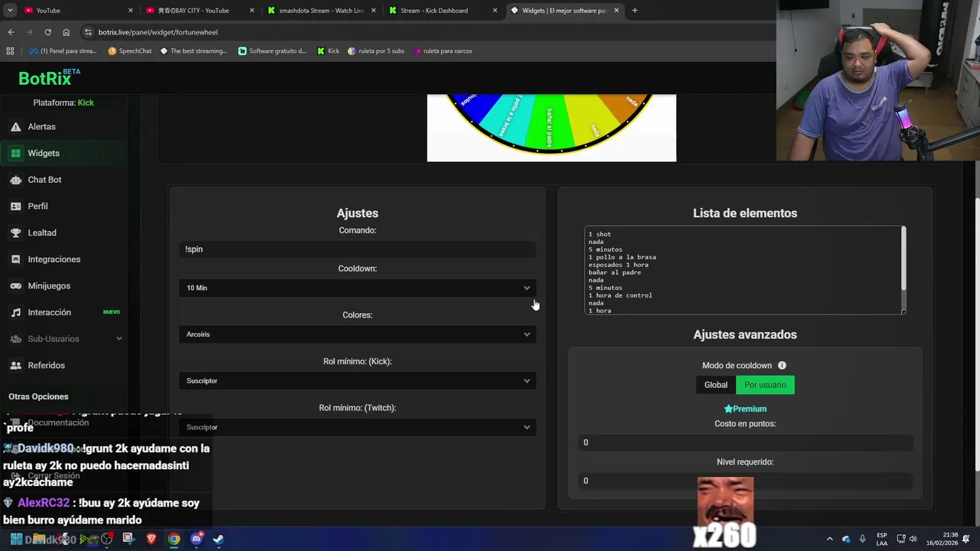Open Software gratuito bookmark
980x551 pixels.
pos(272,51)
